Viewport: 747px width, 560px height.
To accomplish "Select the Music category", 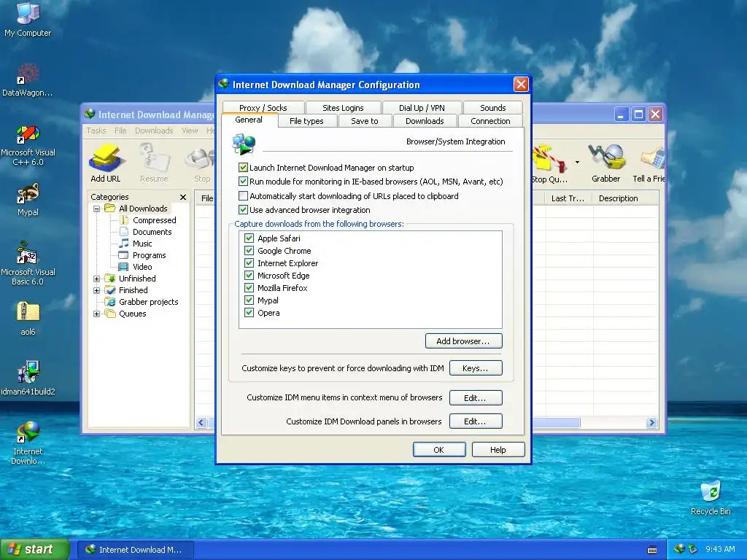I will click(136, 244).
